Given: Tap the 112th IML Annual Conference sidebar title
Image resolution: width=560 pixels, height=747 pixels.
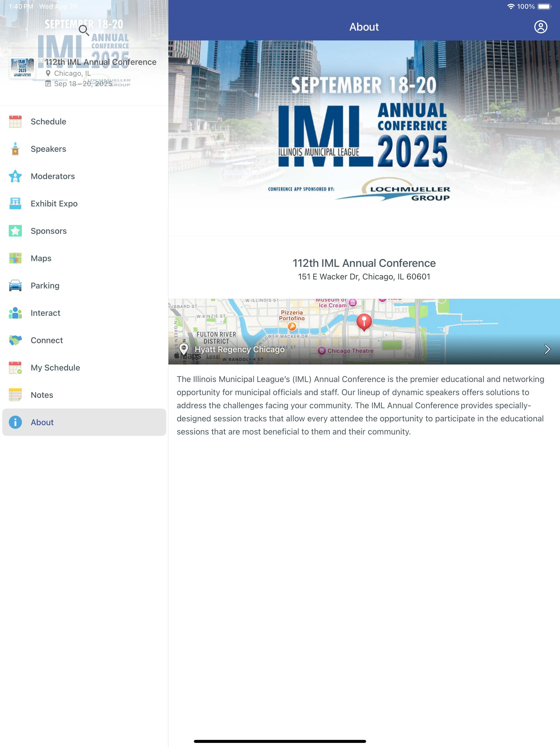Looking at the screenshot, I should click(101, 62).
